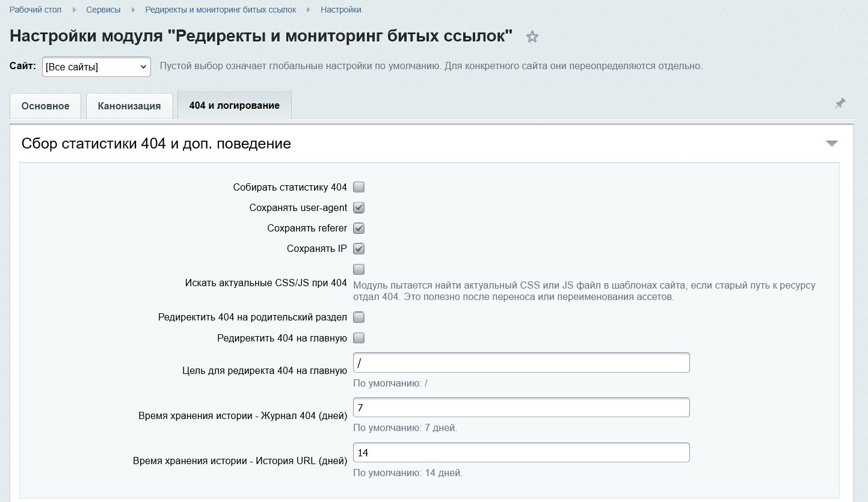Click label Собирать статистику 404

point(290,187)
